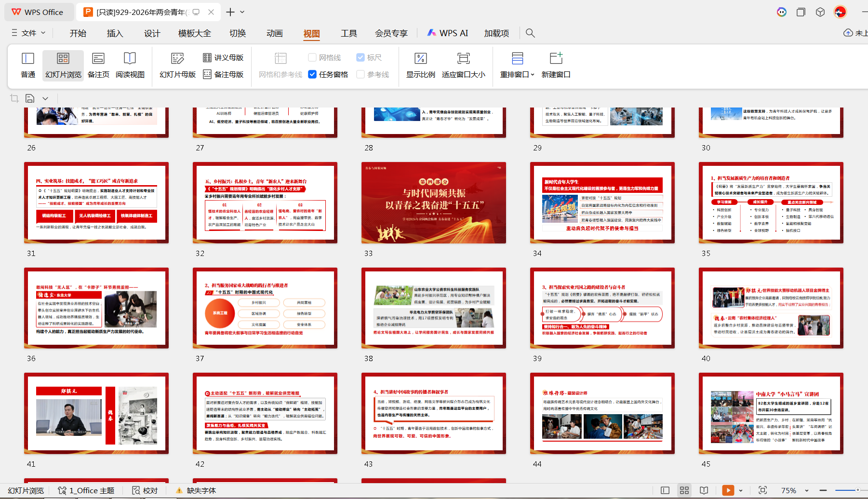Select slide 45 thumbnail
Screen dimensions: 868x499
click(771, 413)
